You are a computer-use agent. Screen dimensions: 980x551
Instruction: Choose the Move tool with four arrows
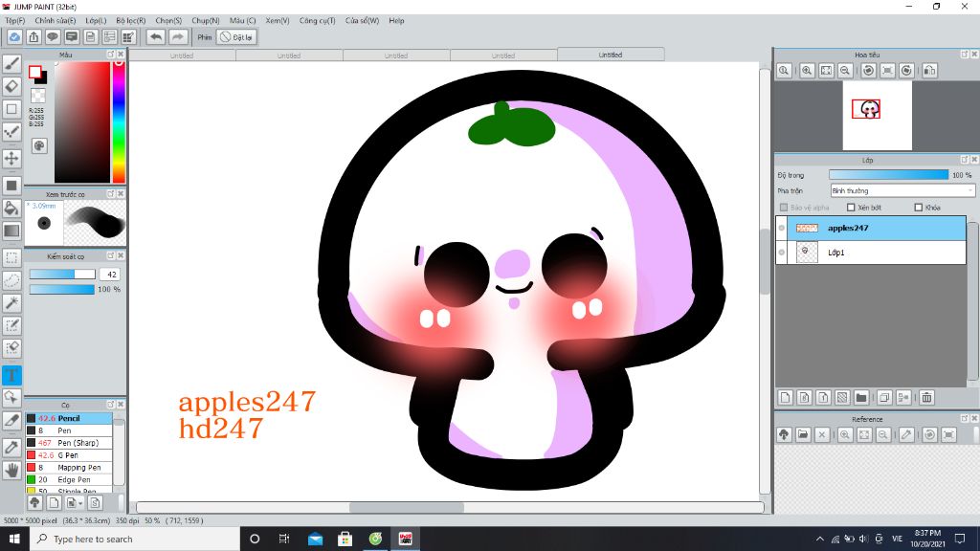click(x=11, y=158)
